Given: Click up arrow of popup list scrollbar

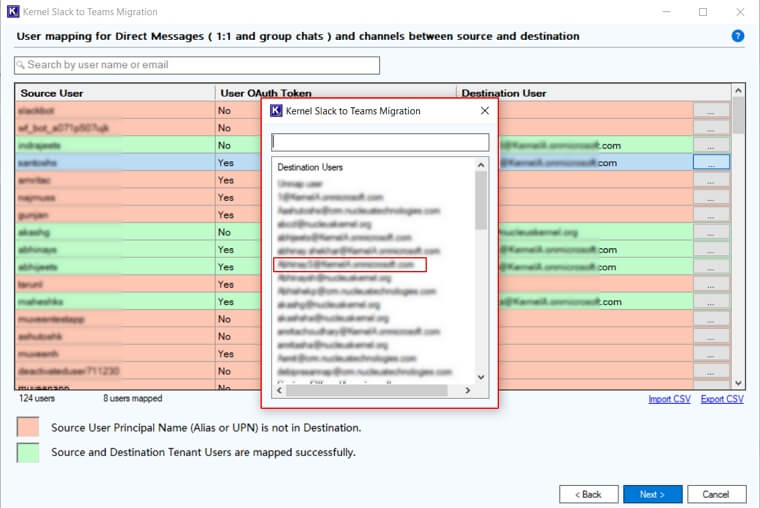Looking at the screenshot, I should 481,165.
